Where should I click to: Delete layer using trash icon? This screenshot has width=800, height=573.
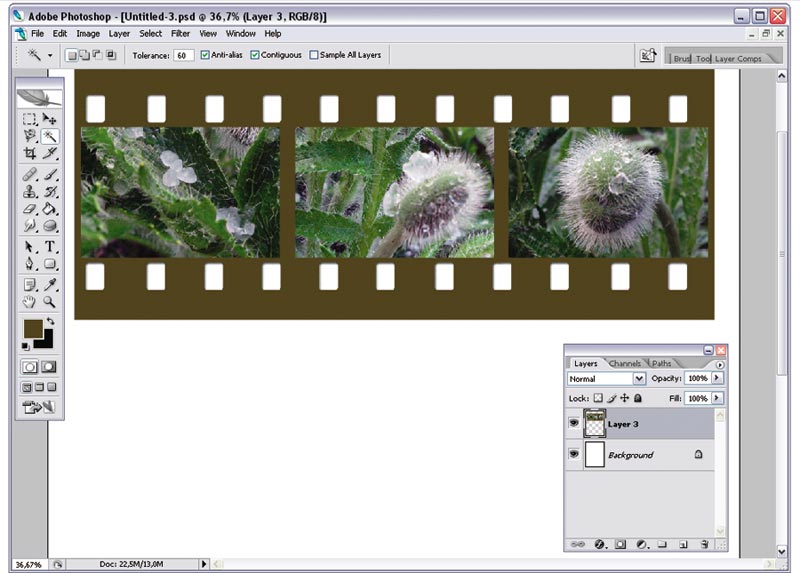pyautogui.click(x=704, y=544)
